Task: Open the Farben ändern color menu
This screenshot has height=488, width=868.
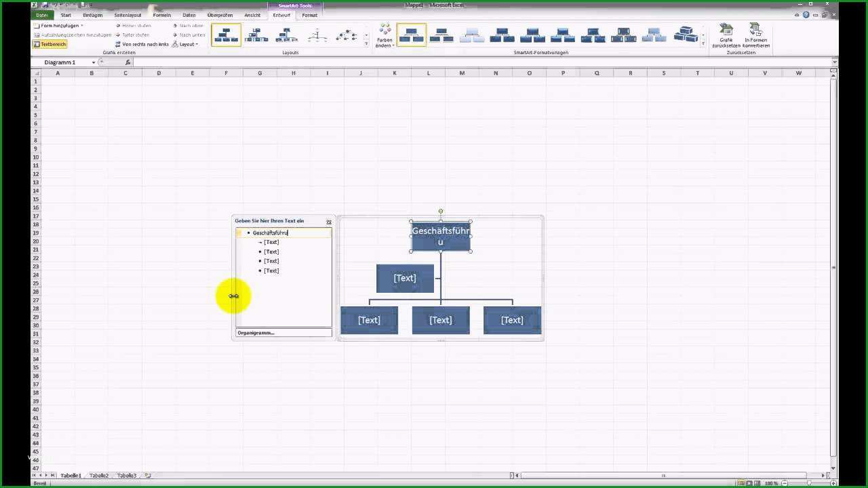Action: coord(384,35)
